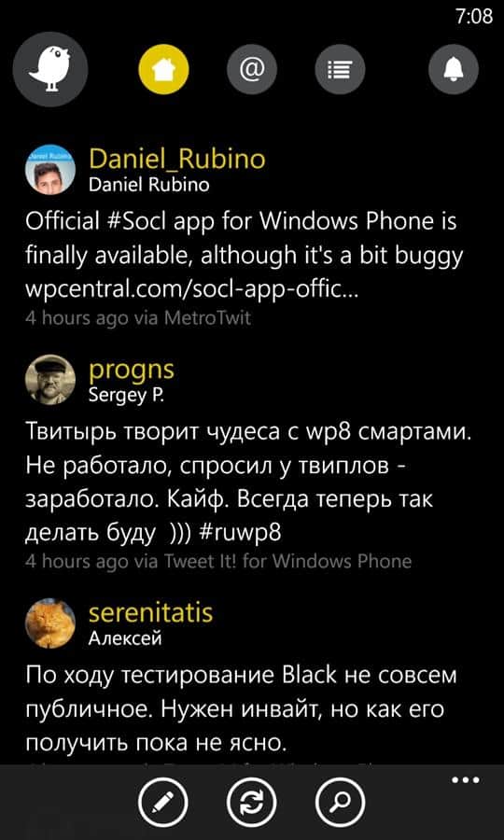Select the serenitatis username
This screenshot has height=840, width=504.
150,612
